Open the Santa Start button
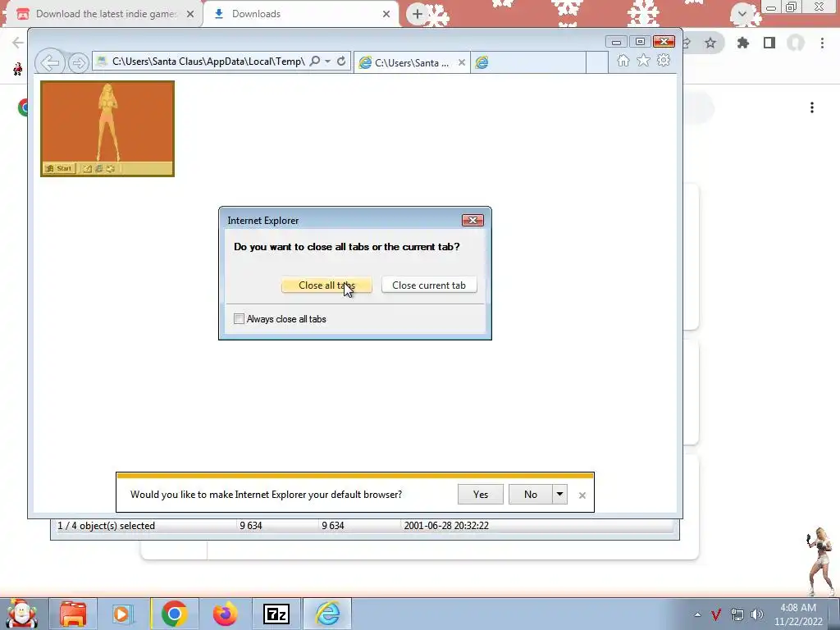 (21, 614)
